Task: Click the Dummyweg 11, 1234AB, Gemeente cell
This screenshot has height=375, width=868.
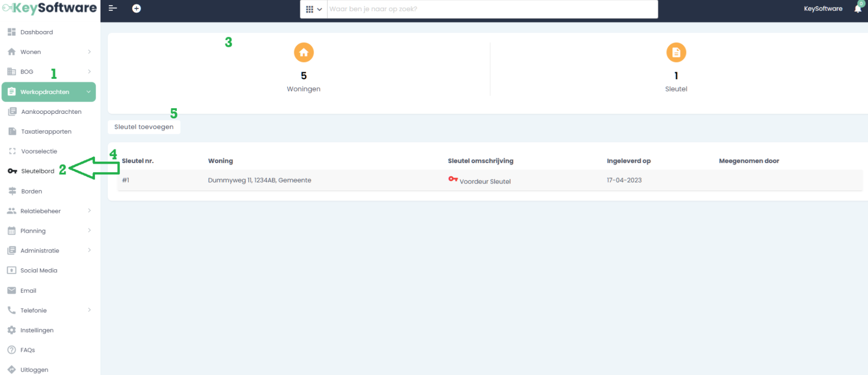Action: pyautogui.click(x=260, y=180)
